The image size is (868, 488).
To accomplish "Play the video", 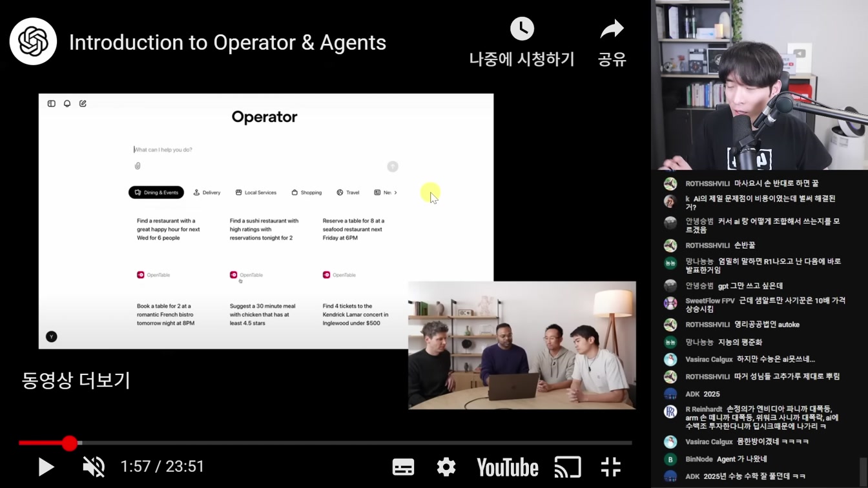I will [46, 467].
